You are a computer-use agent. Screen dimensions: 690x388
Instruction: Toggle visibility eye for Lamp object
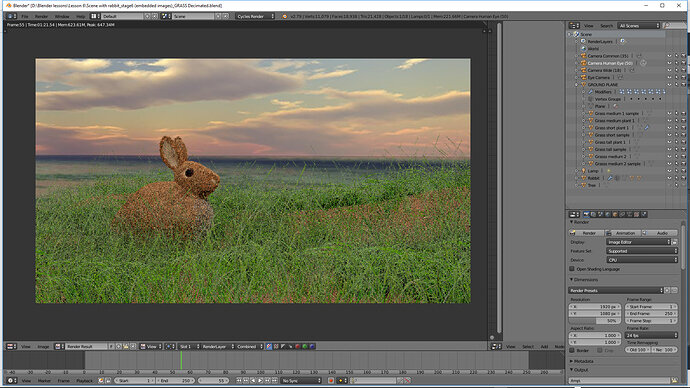(669, 171)
